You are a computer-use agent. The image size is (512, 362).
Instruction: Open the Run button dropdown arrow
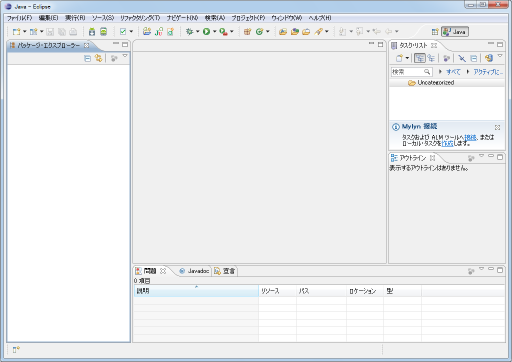[214, 32]
